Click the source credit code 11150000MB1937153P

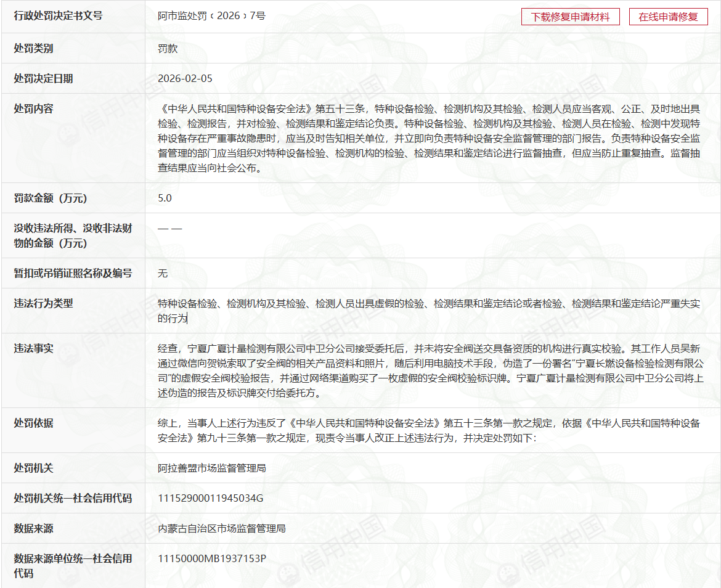pyautogui.click(x=211, y=558)
